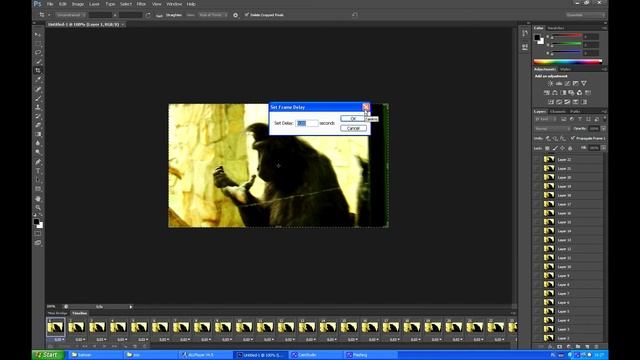Click the red channel slider
This screenshot has width=640, height=360.
coord(566,37)
